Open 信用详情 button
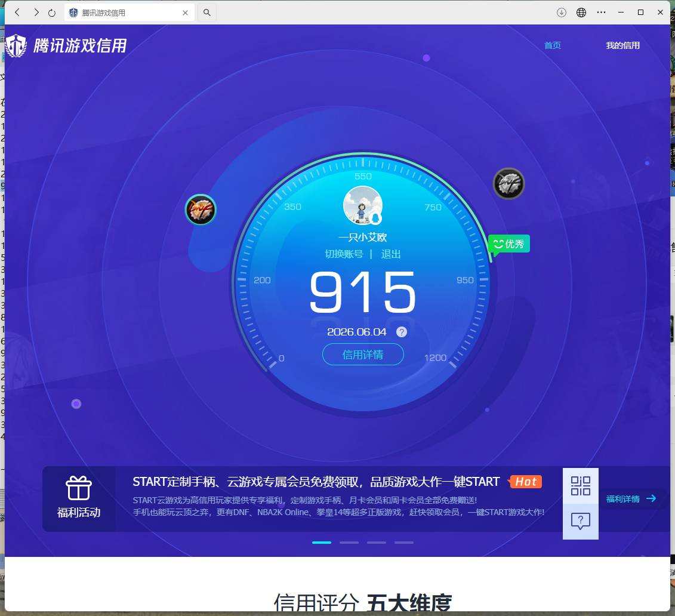The image size is (675, 616). [x=363, y=355]
